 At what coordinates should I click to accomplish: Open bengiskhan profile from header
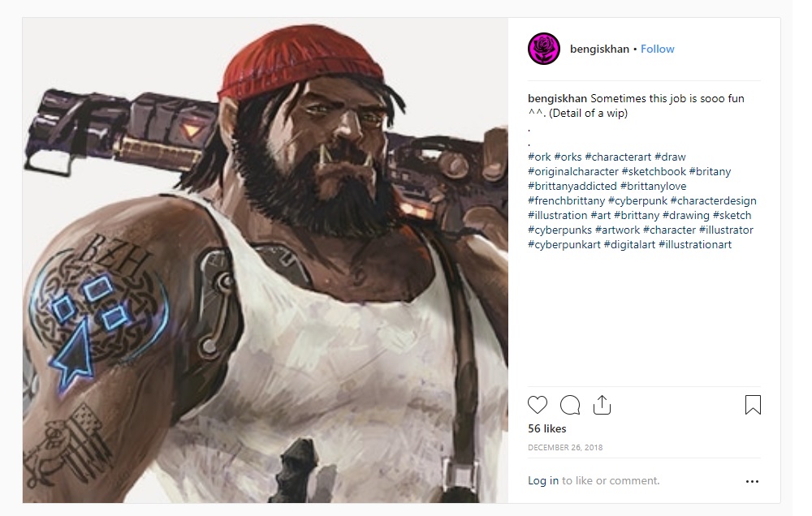599,49
